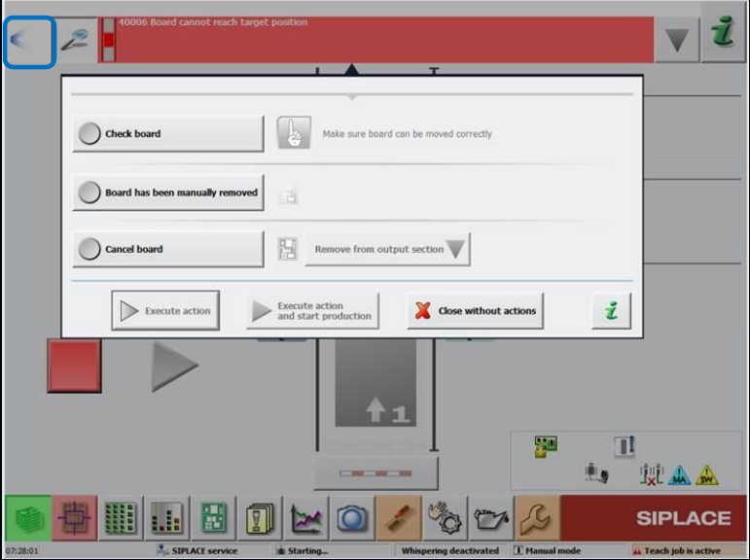Click the red stop square button

click(x=75, y=366)
